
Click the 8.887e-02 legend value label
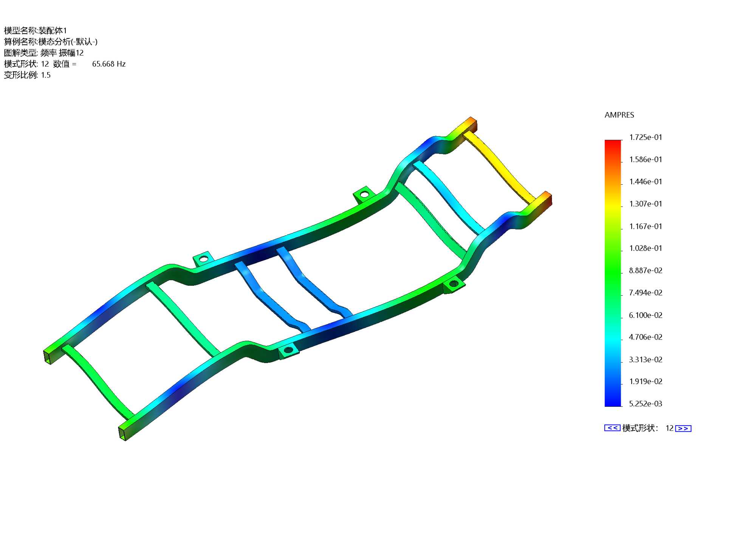[x=645, y=270]
